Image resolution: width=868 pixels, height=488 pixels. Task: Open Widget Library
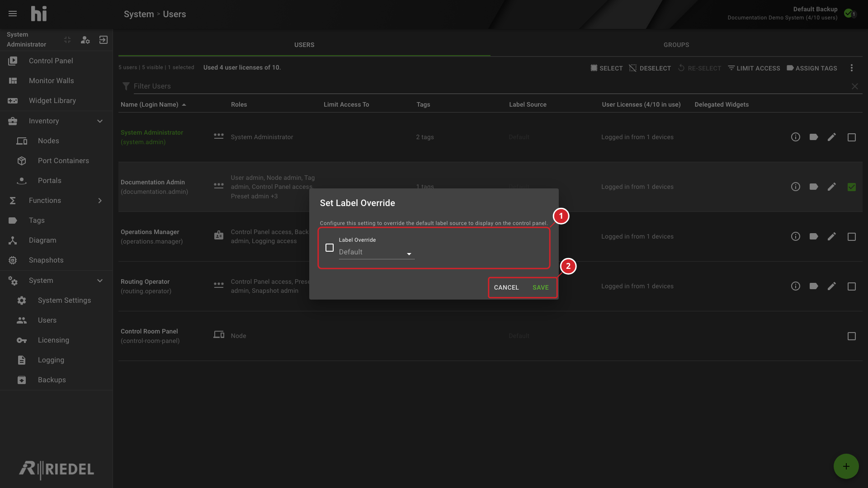(56, 101)
